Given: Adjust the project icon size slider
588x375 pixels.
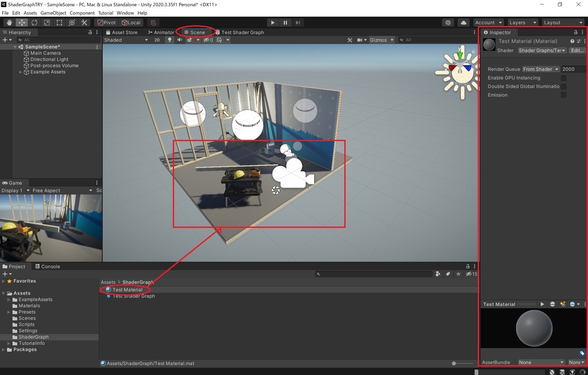Looking at the screenshot, I should click(x=463, y=363).
